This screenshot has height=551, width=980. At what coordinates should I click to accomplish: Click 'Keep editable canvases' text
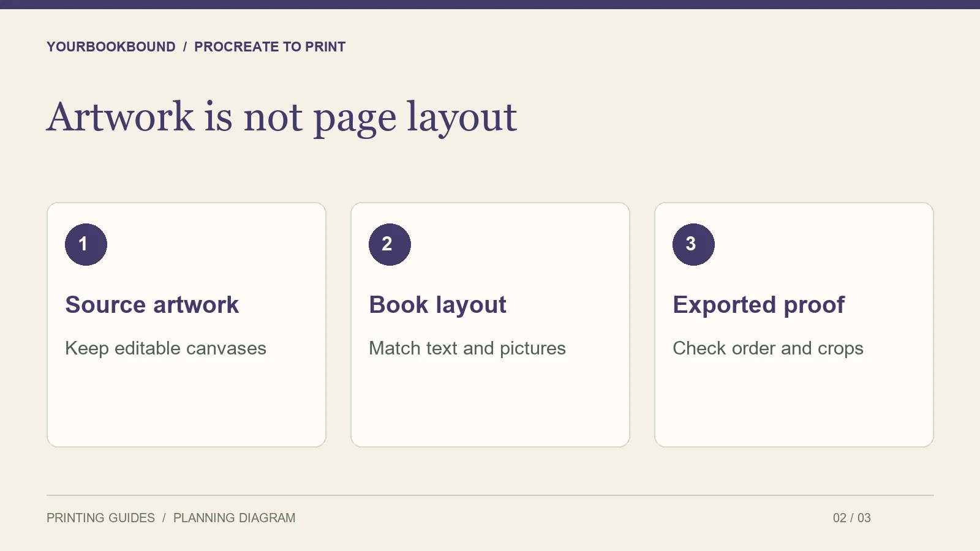pyautogui.click(x=165, y=348)
